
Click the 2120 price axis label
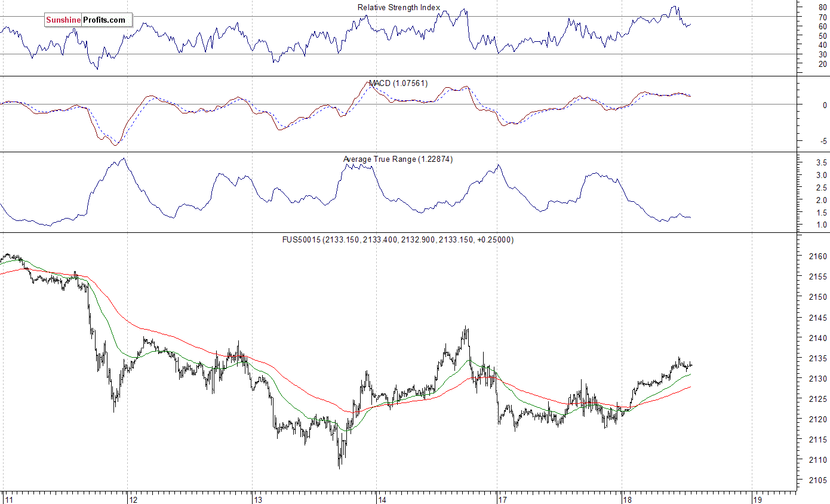click(x=818, y=419)
